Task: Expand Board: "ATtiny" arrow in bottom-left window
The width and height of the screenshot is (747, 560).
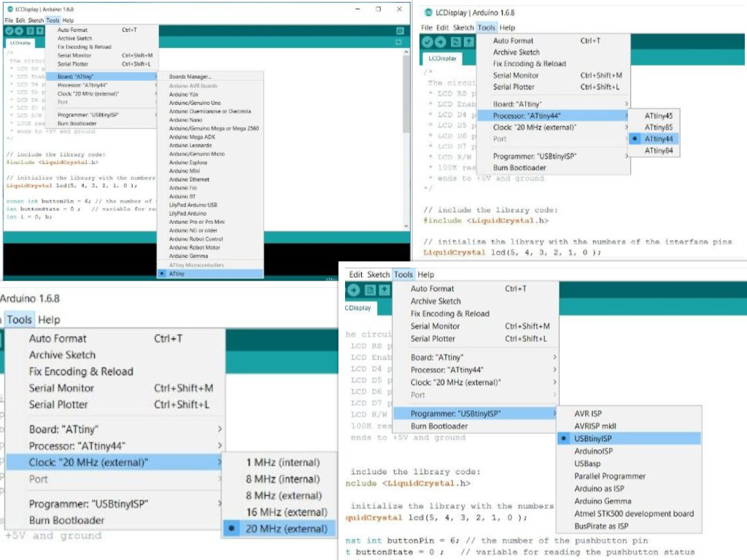Action: coord(220,429)
